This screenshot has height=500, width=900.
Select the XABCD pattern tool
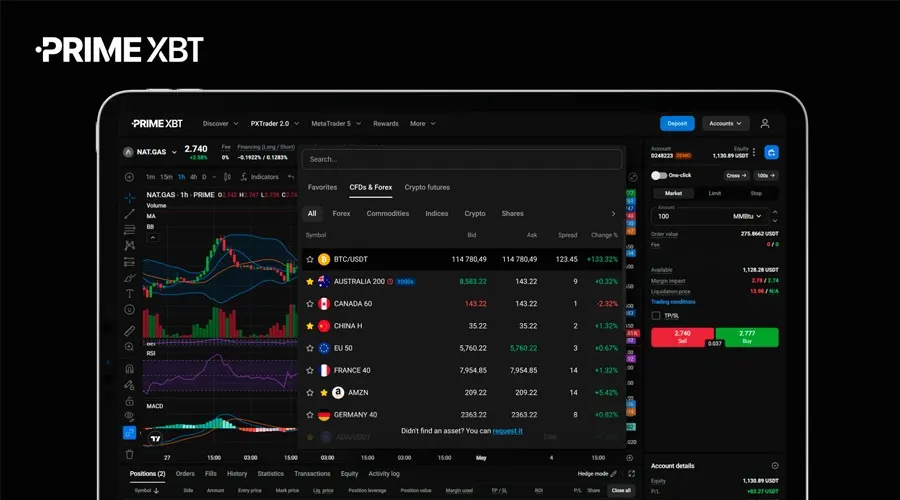pyautogui.click(x=130, y=245)
